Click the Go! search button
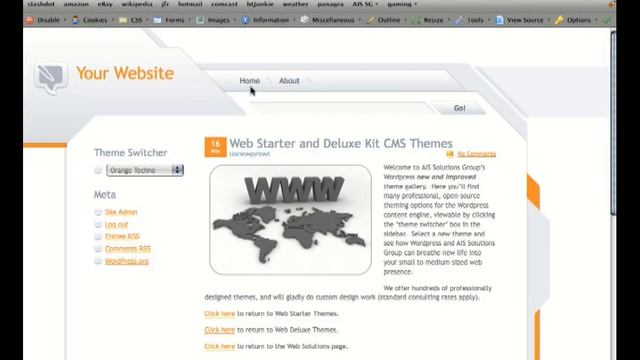The width and height of the screenshot is (640, 360). (x=459, y=108)
